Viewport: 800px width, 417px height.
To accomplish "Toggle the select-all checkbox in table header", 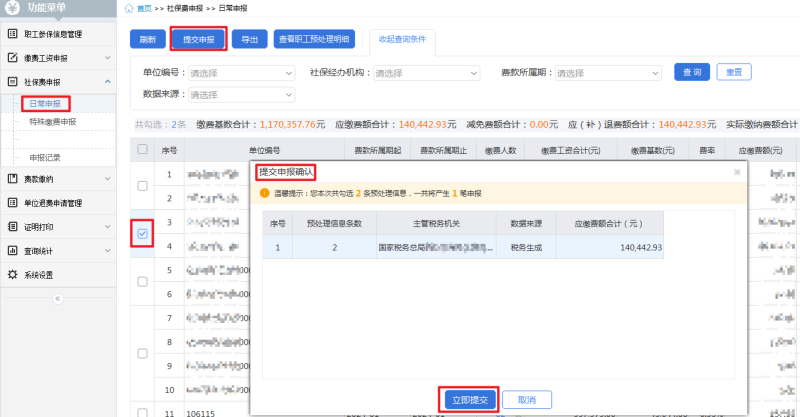I will click(142, 150).
